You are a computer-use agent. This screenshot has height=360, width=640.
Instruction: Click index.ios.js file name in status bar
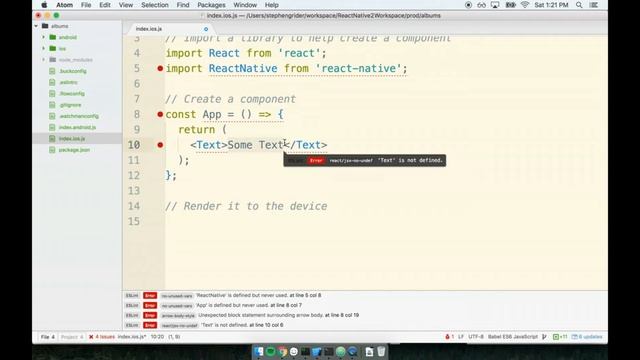click(132, 337)
